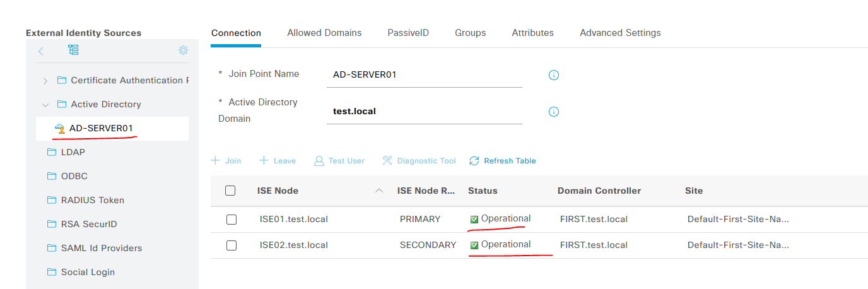Click the Site column header
Screen dimensions: 868x289
tap(694, 191)
